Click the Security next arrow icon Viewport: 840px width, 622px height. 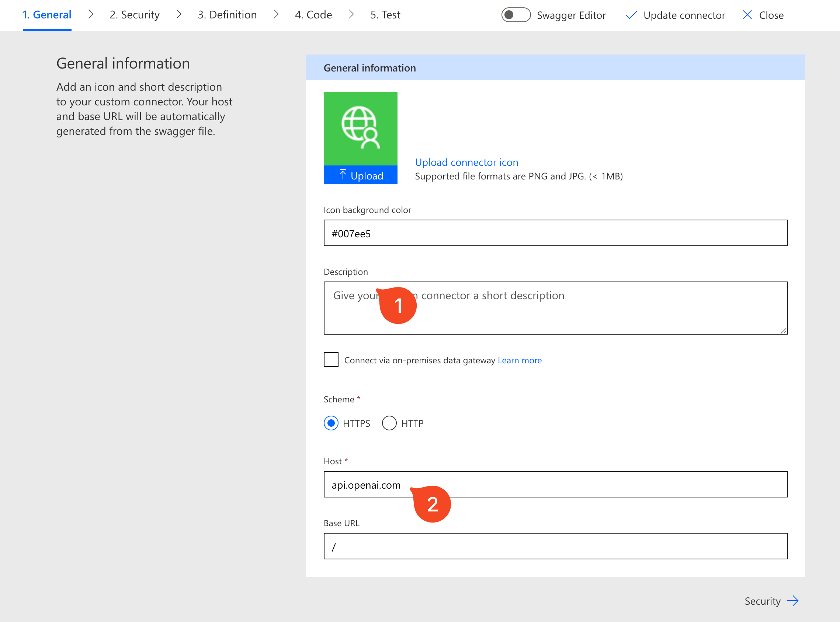[792, 601]
